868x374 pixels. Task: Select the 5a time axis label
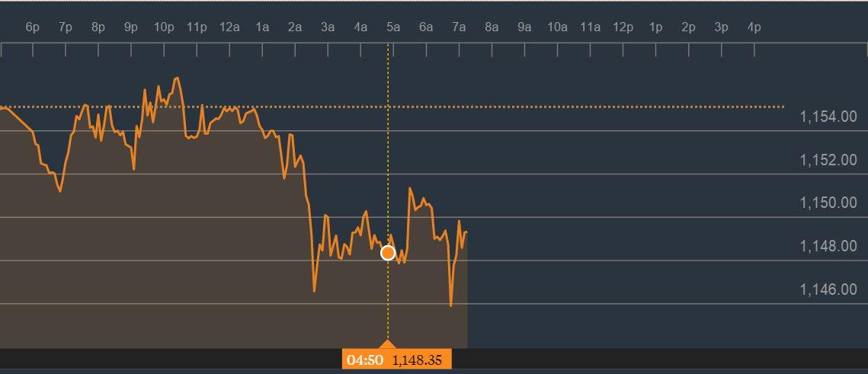coord(393,27)
